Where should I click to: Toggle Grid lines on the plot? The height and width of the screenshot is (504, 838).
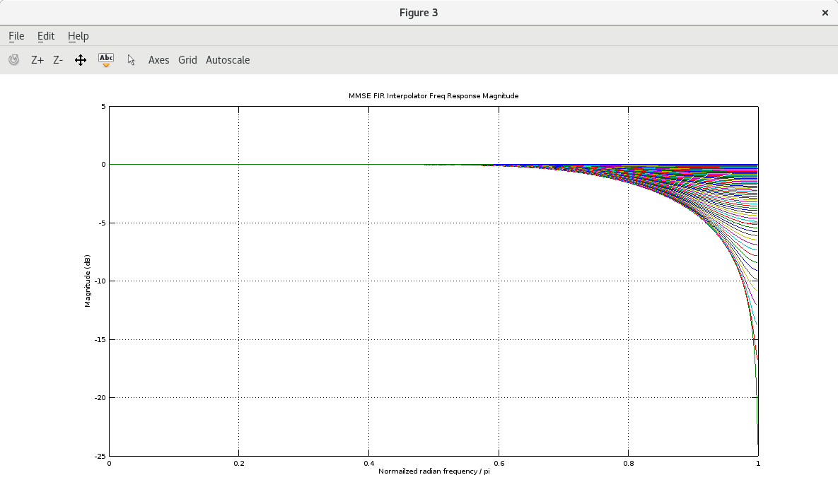pyautogui.click(x=187, y=60)
